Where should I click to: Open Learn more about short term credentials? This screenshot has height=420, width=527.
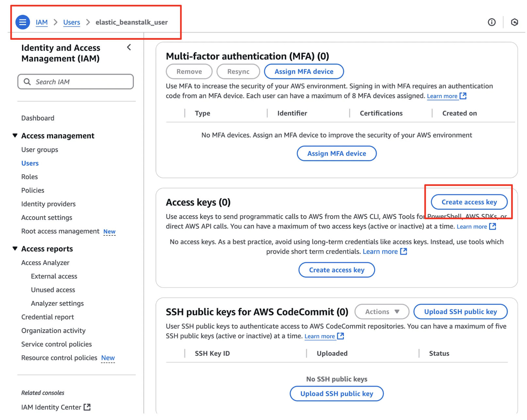coord(380,251)
